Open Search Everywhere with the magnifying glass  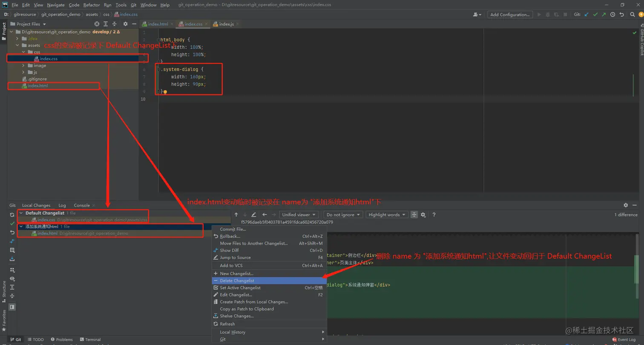632,14
